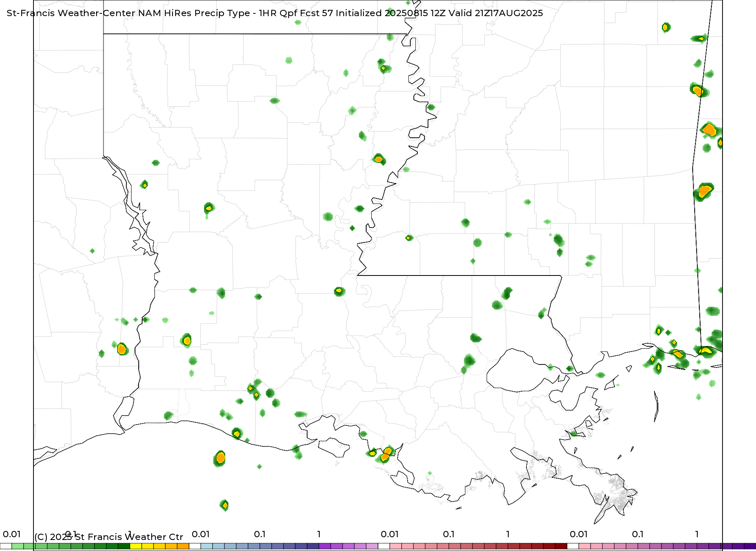Click the darkest maroon swatch ending the red scale
Image resolution: width=756 pixels, height=551 pixels.
(561, 546)
